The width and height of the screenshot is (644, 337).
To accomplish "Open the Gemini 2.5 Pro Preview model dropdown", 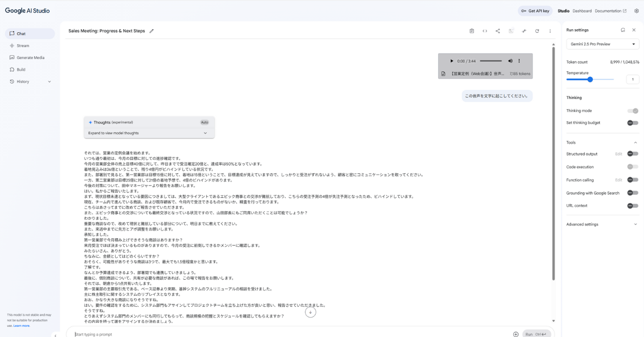I will point(603,44).
